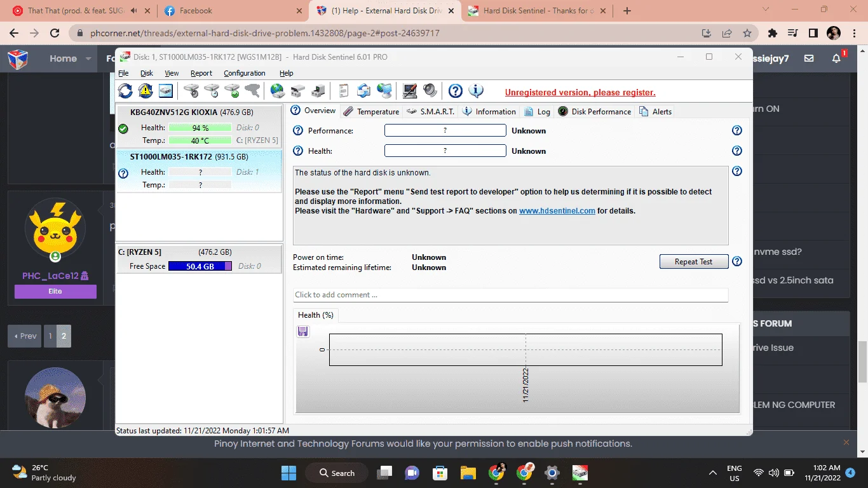Screen dimensions: 868x488
Task: Click the 40 °C temperature bar
Action: tap(200, 140)
